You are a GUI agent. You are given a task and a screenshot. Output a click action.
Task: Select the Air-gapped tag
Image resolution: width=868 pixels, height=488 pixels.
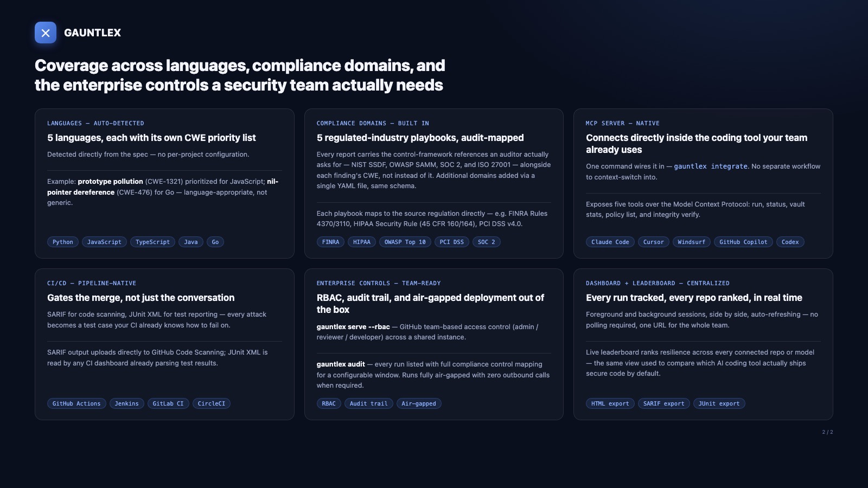[419, 403]
